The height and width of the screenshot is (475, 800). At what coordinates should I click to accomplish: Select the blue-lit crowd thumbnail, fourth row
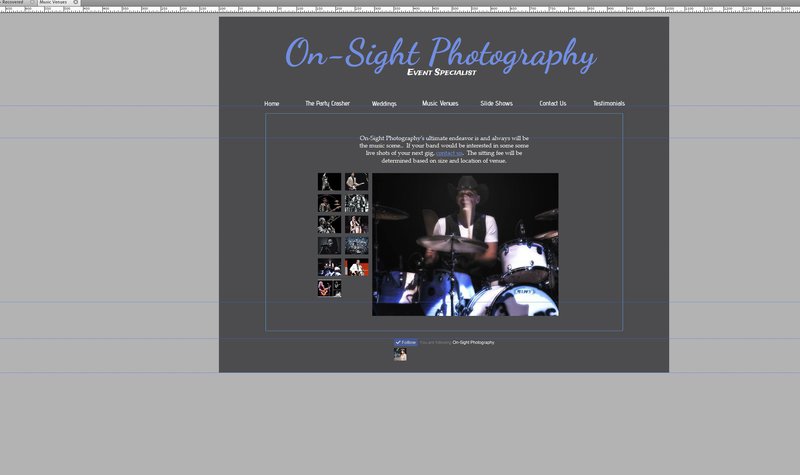point(357,246)
